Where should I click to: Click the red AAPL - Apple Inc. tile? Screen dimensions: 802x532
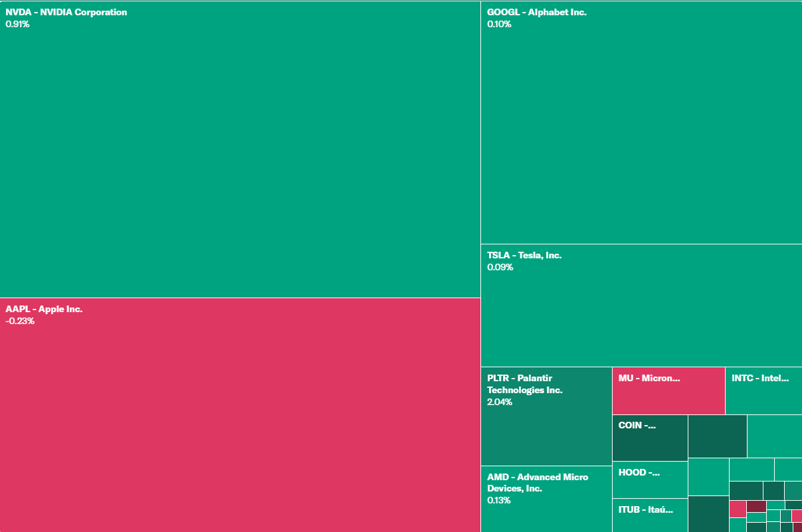coord(240,415)
